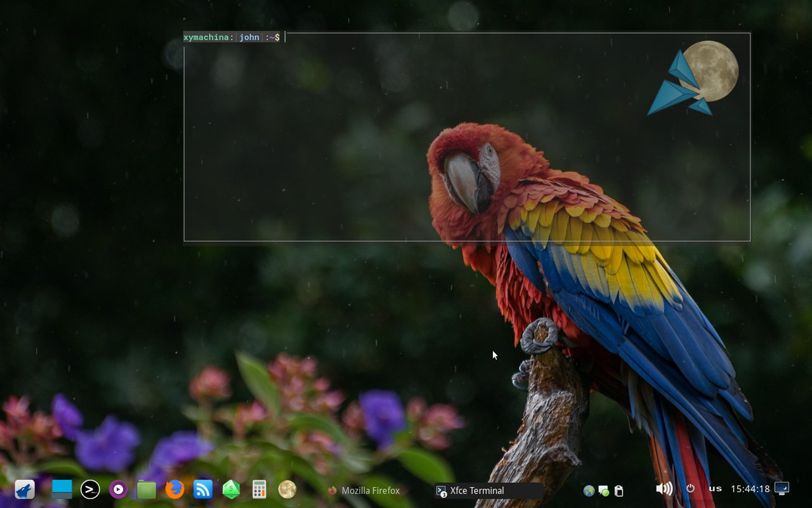The image size is (812, 508).
Task: Click the show desktop blue panel icon
Action: [62, 489]
